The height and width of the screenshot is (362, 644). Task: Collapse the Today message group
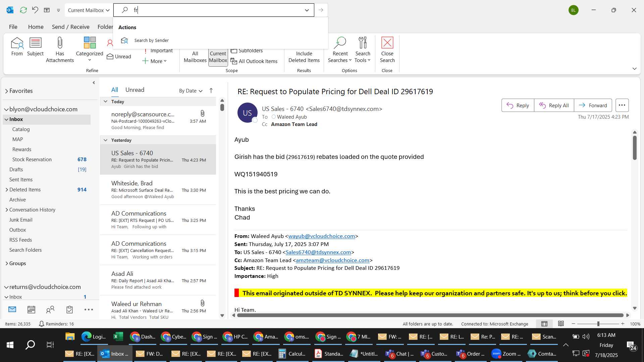[105, 102]
